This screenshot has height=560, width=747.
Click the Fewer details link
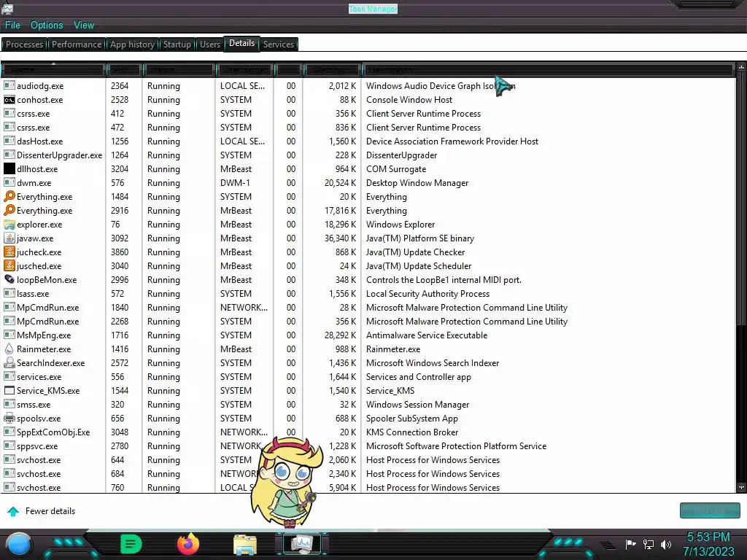(50, 511)
